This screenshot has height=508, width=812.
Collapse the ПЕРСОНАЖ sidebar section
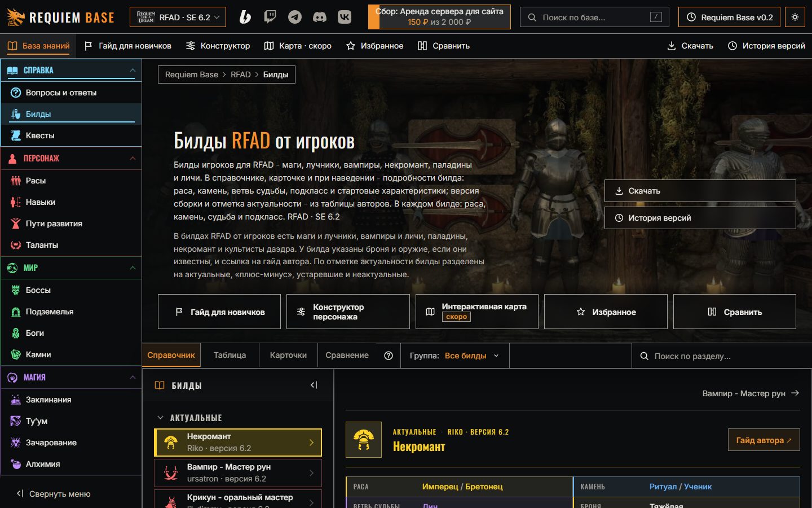(x=71, y=158)
